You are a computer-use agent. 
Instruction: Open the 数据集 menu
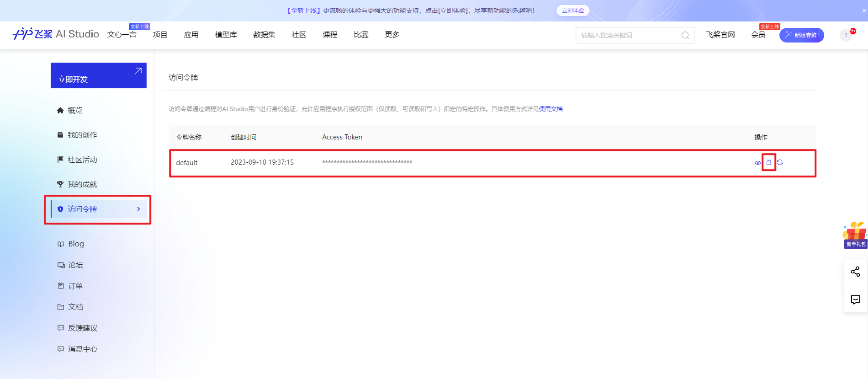(x=265, y=34)
